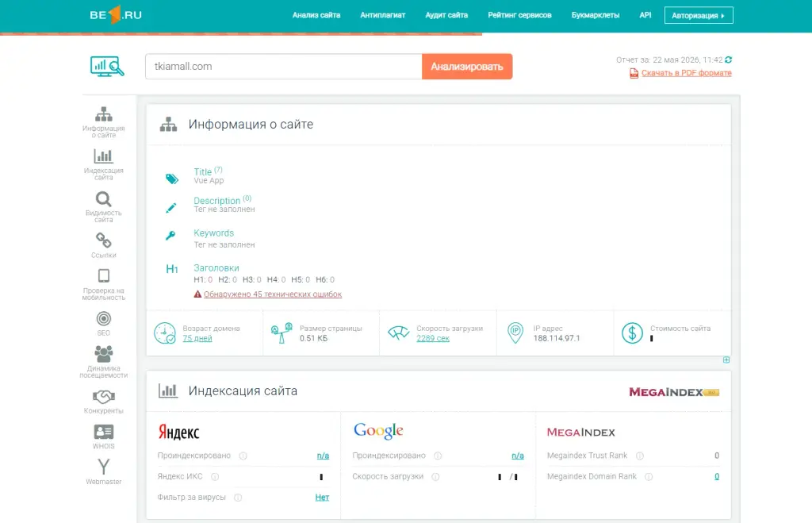The width and height of the screenshot is (812, 523).
Task: Click info icon beside Megaindex Domain Rank
Action: click(649, 477)
